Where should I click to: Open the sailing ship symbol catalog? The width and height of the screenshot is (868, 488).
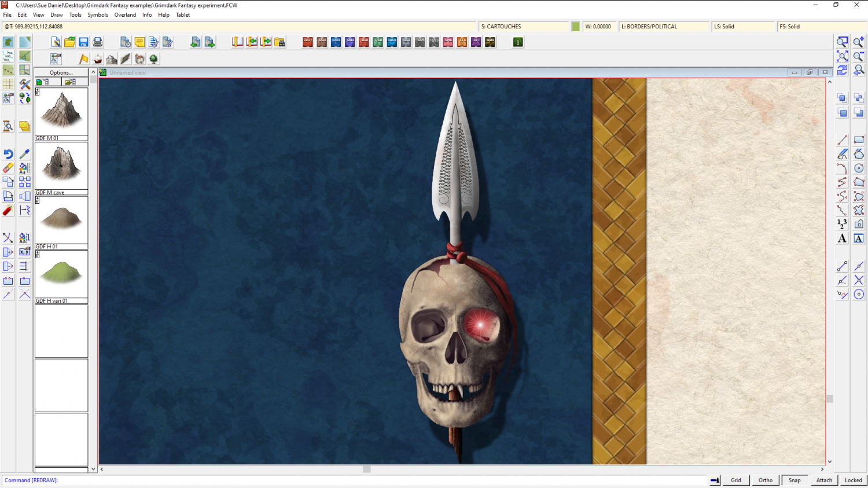tap(97, 59)
